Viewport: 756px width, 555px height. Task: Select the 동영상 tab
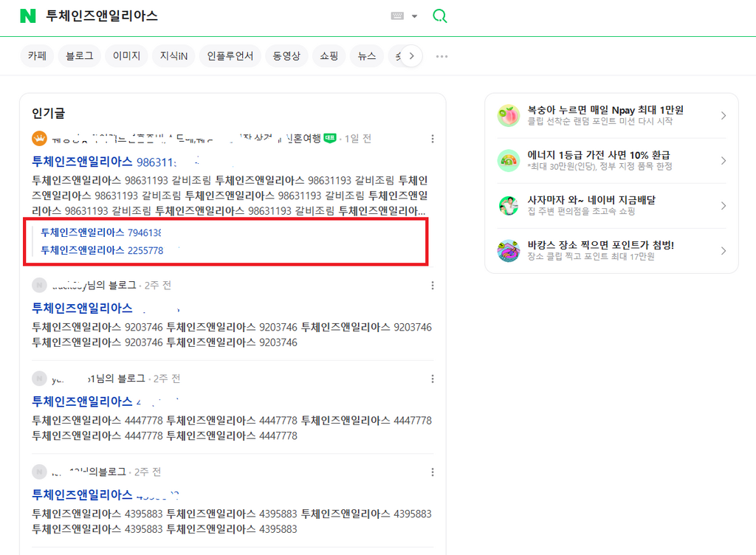click(x=286, y=56)
